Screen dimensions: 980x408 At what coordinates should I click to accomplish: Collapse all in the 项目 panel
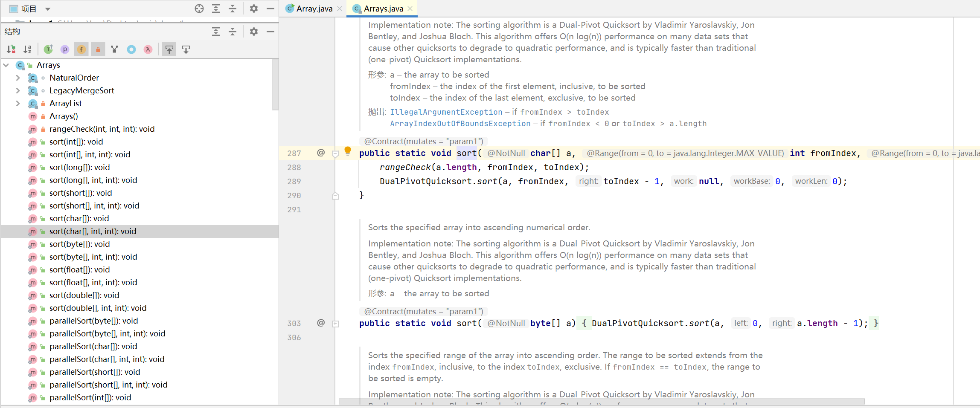click(233, 9)
